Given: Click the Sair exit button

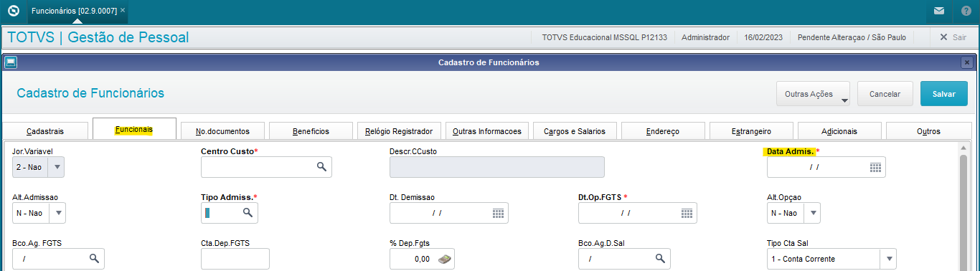Looking at the screenshot, I should 953,37.
